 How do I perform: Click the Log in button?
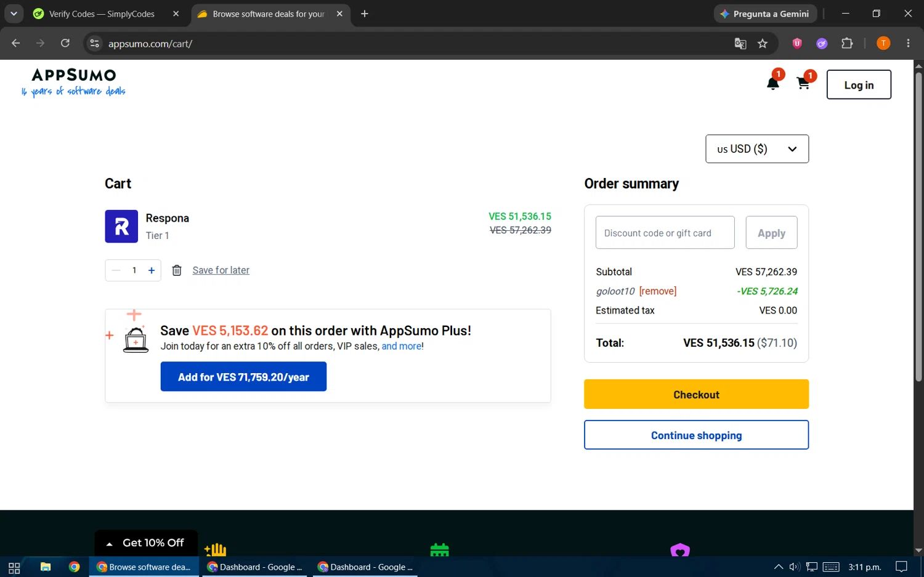(x=859, y=84)
